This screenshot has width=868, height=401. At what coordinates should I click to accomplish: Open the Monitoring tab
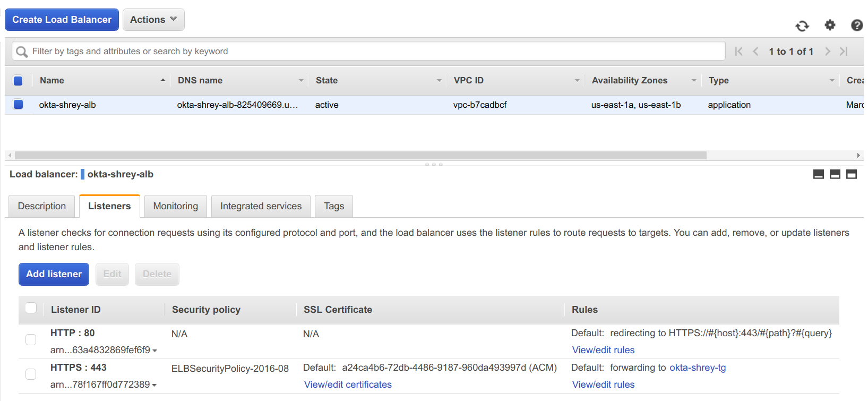(x=176, y=206)
